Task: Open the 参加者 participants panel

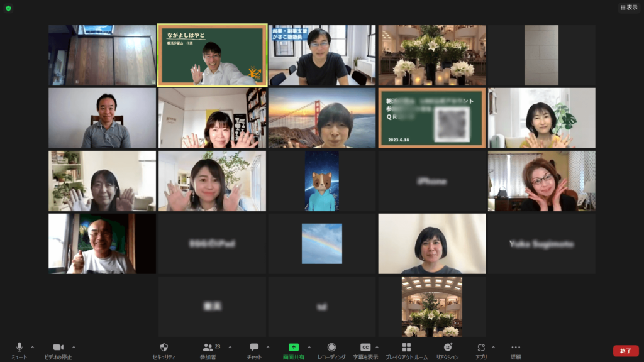Action: click(x=208, y=349)
